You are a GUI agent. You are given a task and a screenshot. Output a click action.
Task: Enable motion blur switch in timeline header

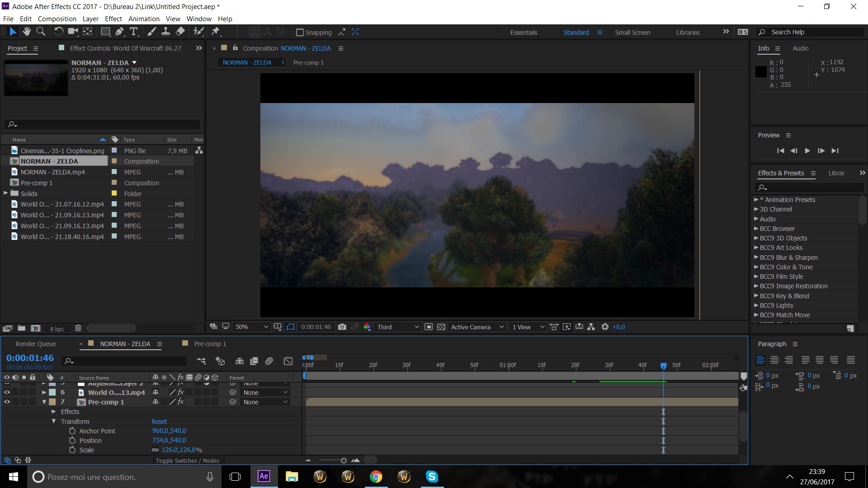269,361
